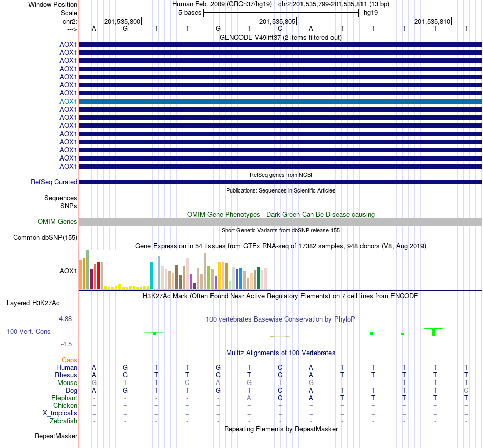The width and height of the screenshot is (483, 448).
Task: Click the SNPs track label
Action: click(x=69, y=206)
